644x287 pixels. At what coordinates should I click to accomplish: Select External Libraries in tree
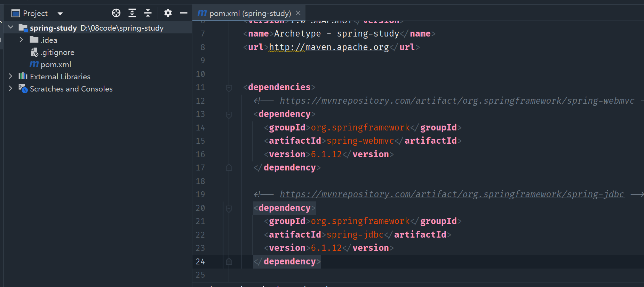click(x=97, y=77)
